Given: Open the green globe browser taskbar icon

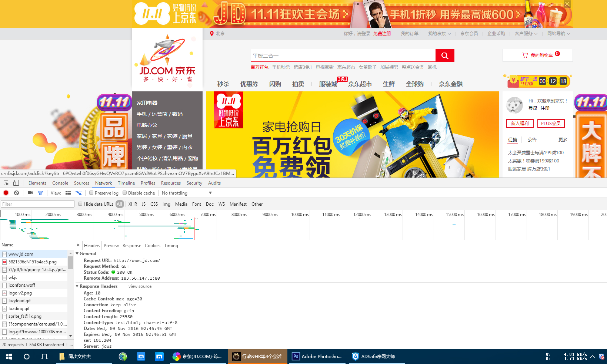Looking at the screenshot, I should tap(123, 357).
